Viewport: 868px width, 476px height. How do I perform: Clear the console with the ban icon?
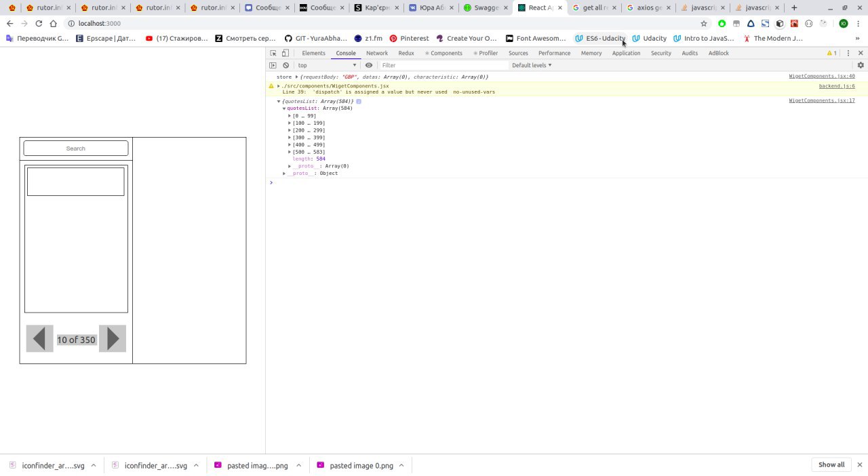tap(286, 65)
